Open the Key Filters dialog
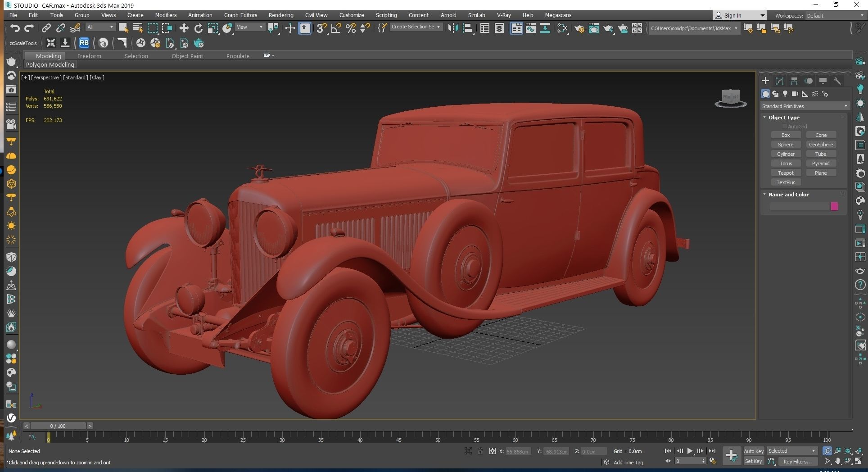Image resolution: width=868 pixels, height=472 pixels. [x=797, y=461]
